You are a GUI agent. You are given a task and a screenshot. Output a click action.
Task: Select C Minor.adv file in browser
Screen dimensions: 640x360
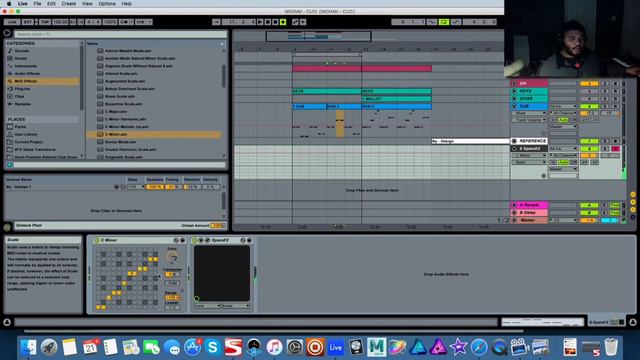153,134
